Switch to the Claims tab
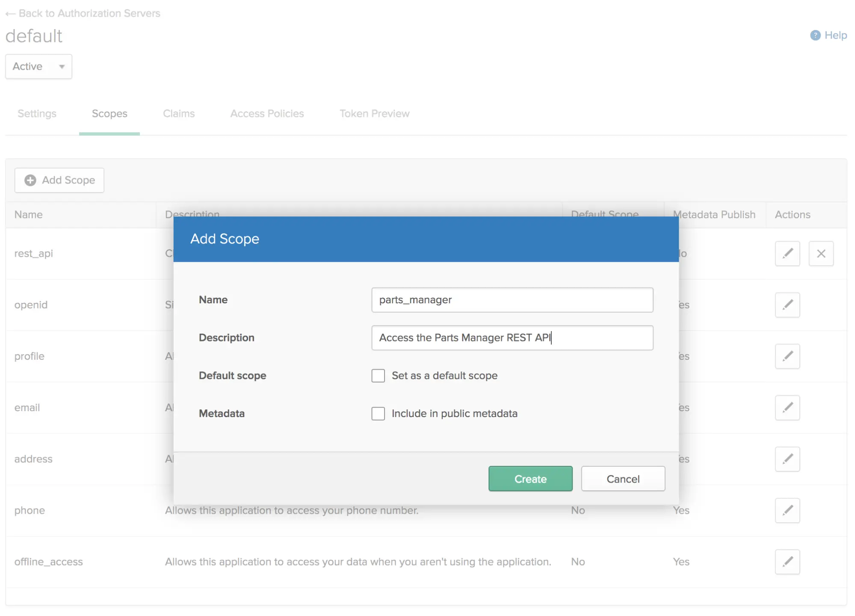The width and height of the screenshot is (855, 616). (179, 114)
